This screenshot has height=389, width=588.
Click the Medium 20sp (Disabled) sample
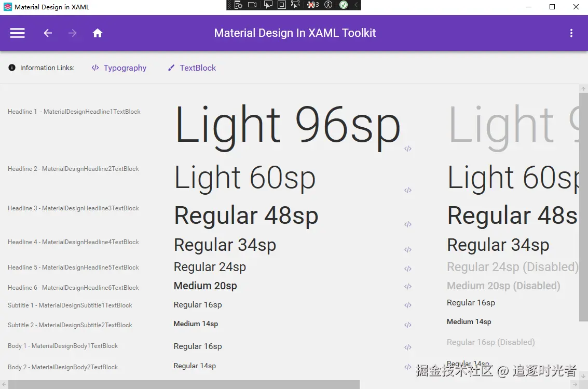point(503,286)
